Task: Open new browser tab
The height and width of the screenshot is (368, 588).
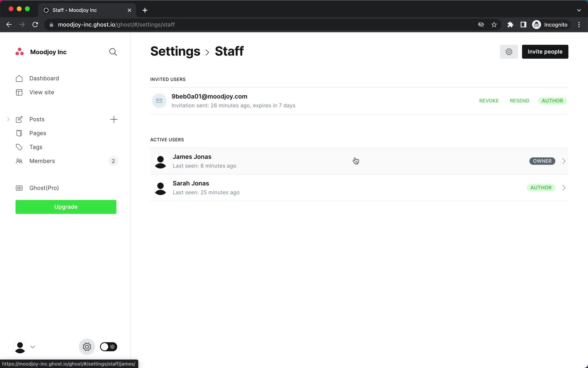Action: pos(145,10)
